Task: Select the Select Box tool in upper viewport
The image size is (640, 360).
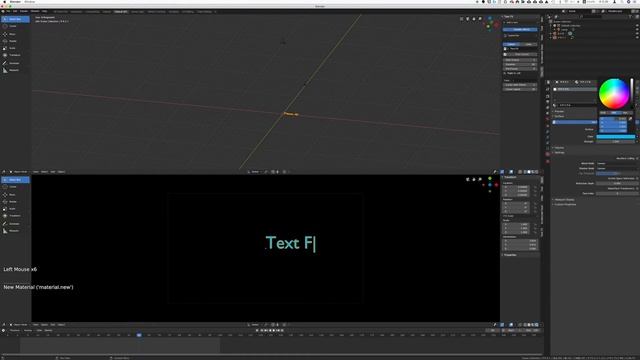Action: click(x=15, y=19)
